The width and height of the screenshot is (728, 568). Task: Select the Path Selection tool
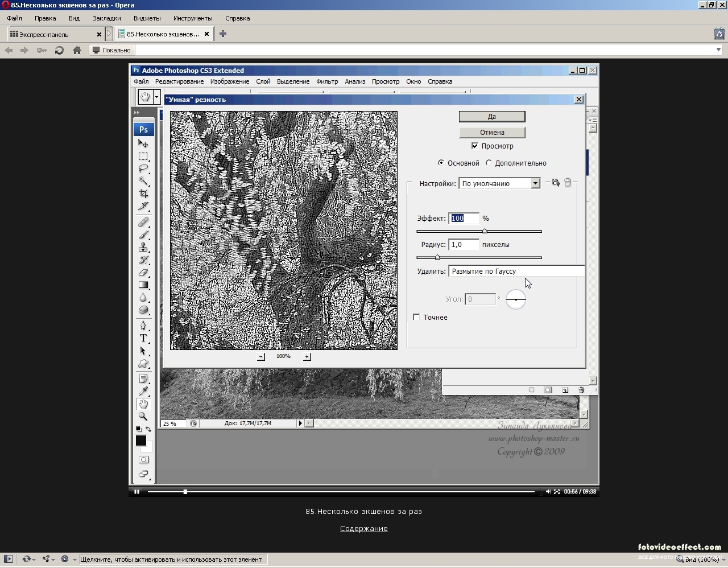click(x=143, y=351)
